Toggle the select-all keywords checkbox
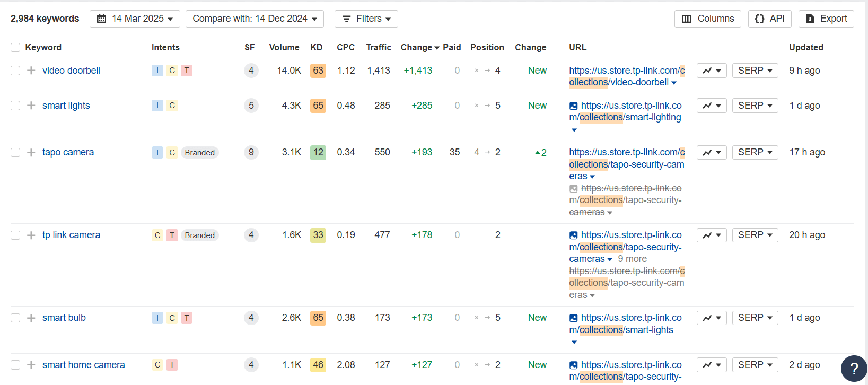 [15, 48]
